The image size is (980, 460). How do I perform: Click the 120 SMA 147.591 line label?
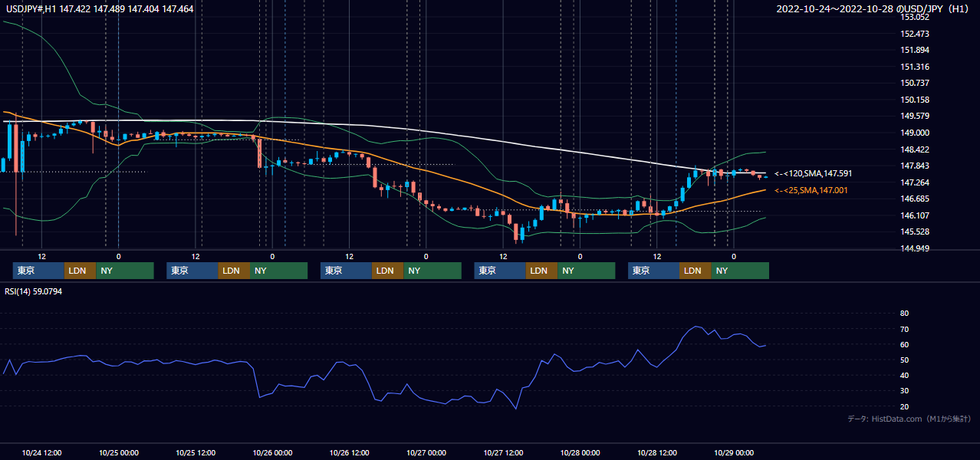click(813, 174)
